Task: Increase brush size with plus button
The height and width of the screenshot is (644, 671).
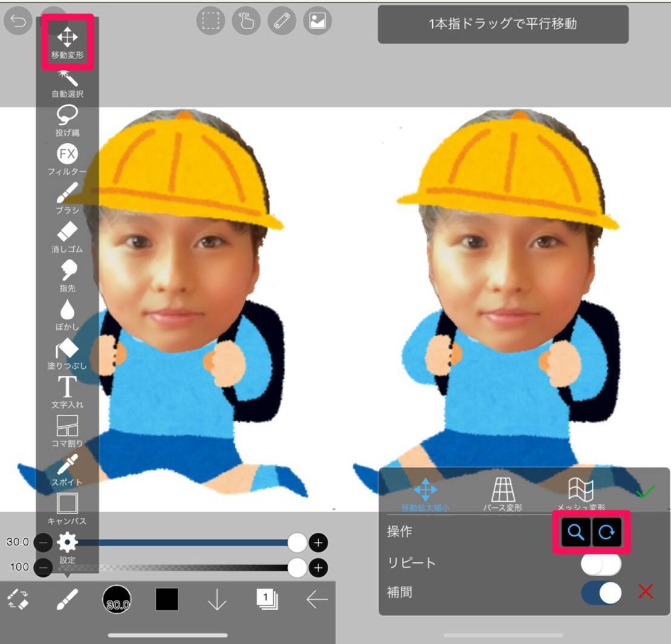Action: 318,542
